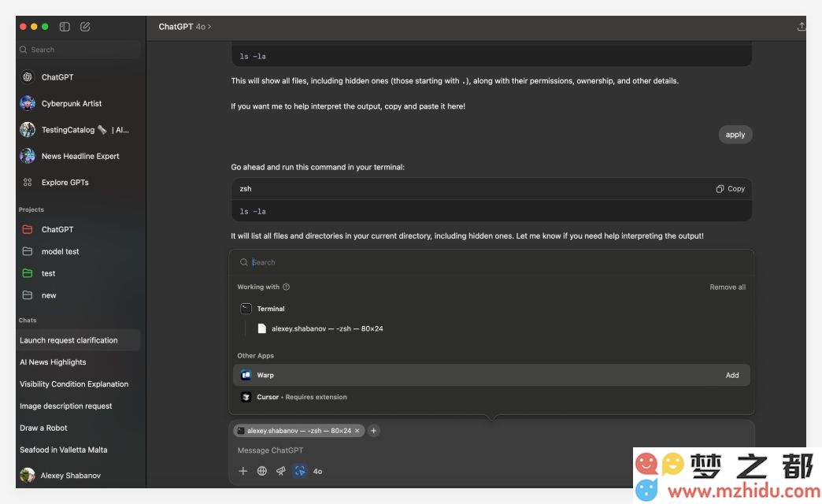Open News Headline Expert GPT

80,156
